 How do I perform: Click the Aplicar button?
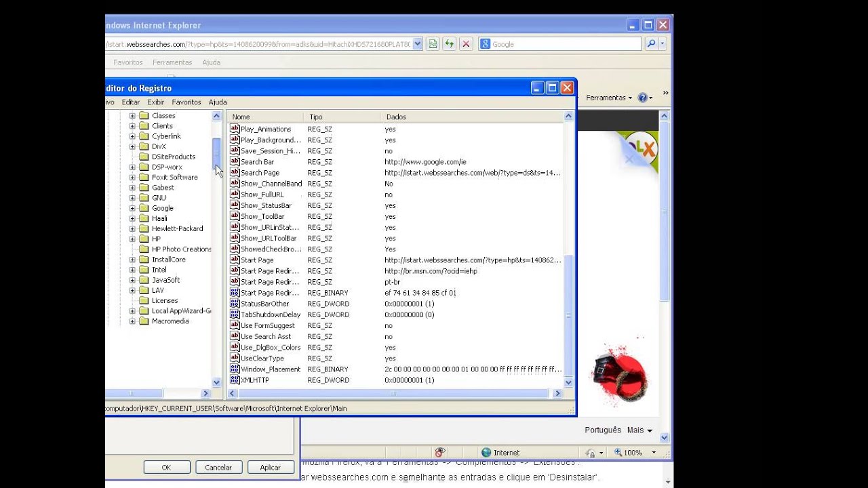[x=270, y=468]
